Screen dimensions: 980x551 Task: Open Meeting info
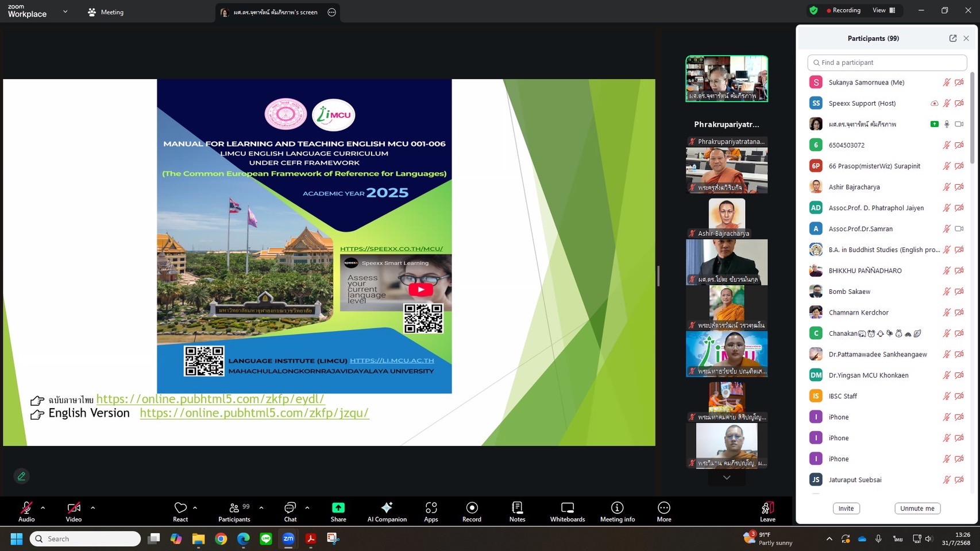point(617,511)
